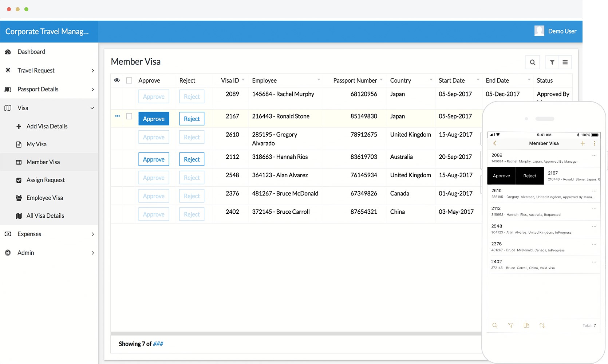Click the eye visibility icon in the table header
The width and height of the screenshot is (608, 364).
[117, 80]
